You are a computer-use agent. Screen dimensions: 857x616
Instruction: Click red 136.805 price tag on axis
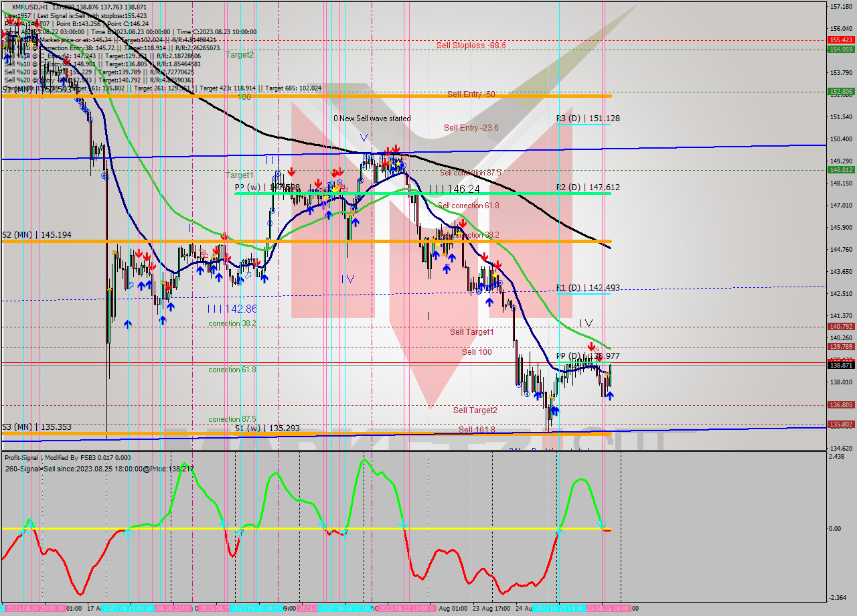(x=840, y=404)
